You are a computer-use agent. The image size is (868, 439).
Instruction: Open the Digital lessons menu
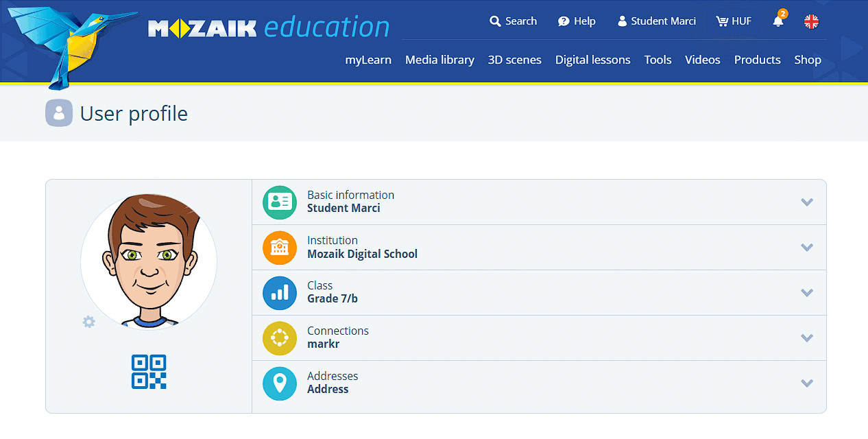pyautogui.click(x=592, y=60)
